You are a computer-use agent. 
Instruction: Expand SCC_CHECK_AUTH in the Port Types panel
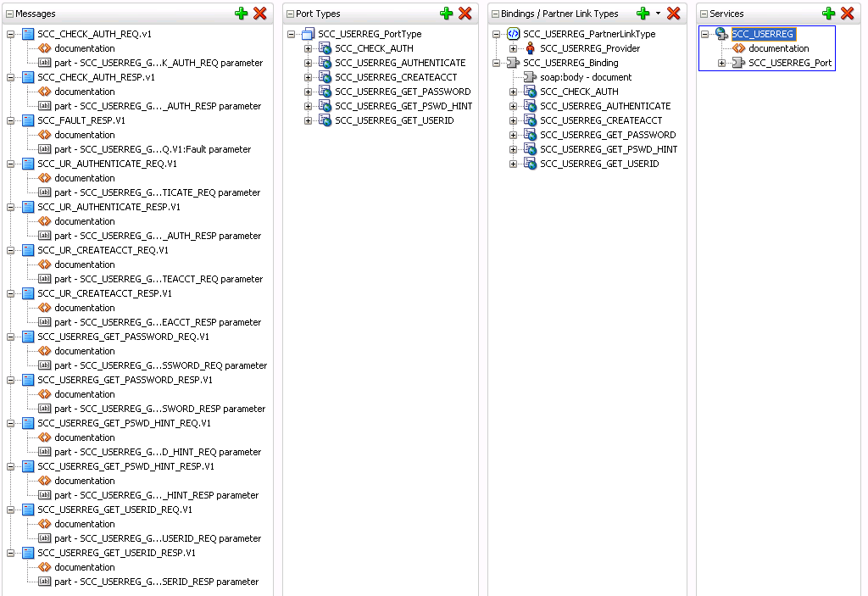coord(309,48)
